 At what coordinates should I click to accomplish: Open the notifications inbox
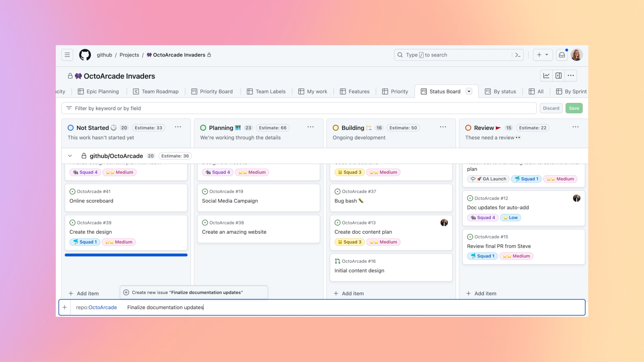tap(562, 55)
